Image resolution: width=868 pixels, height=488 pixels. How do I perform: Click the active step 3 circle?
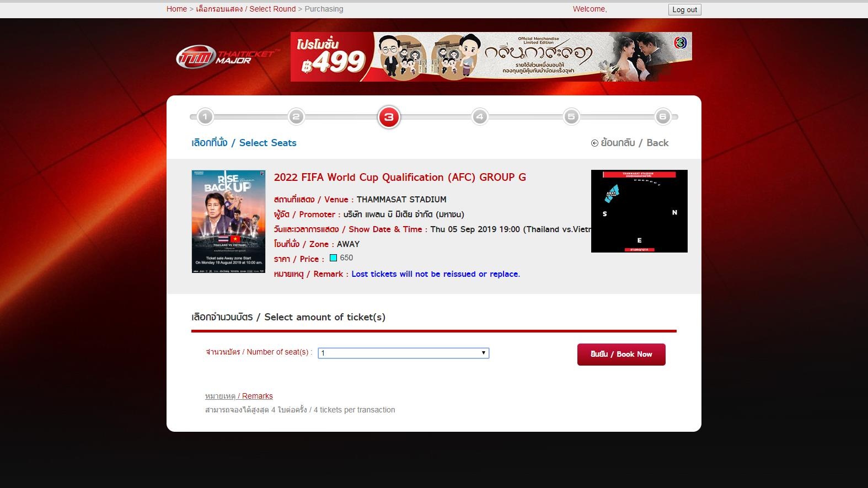point(389,117)
